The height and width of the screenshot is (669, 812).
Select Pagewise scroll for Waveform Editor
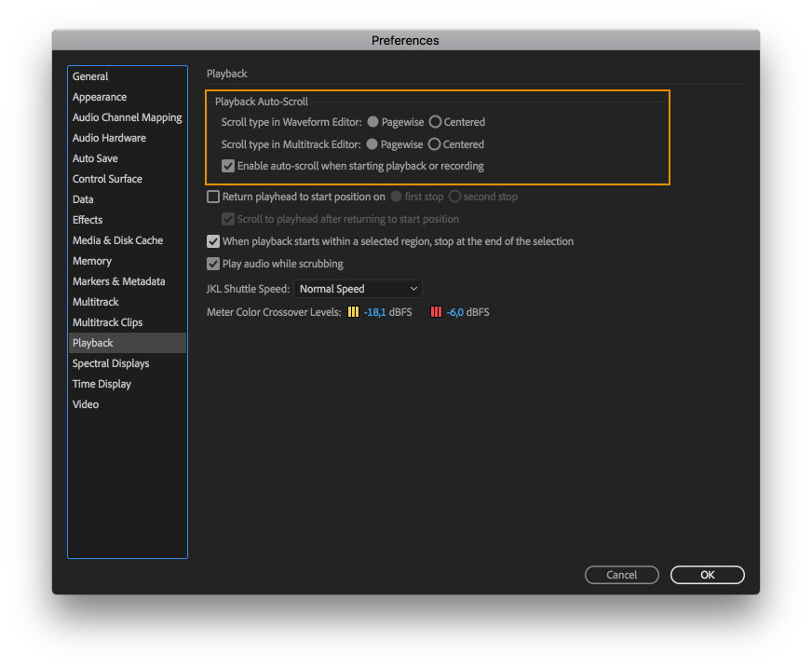point(372,121)
